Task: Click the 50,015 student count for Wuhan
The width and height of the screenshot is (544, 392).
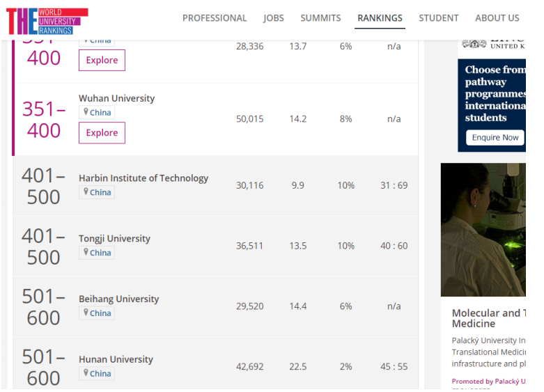Action: pyautogui.click(x=250, y=119)
